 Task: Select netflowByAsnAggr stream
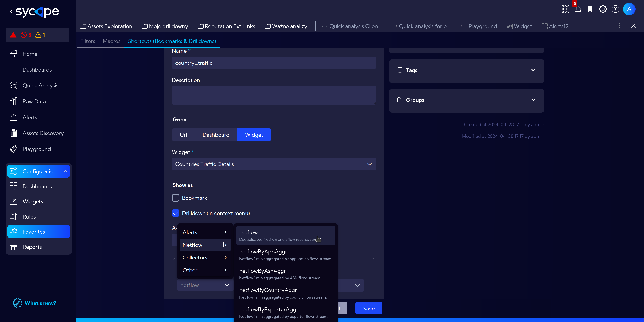[286, 274]
